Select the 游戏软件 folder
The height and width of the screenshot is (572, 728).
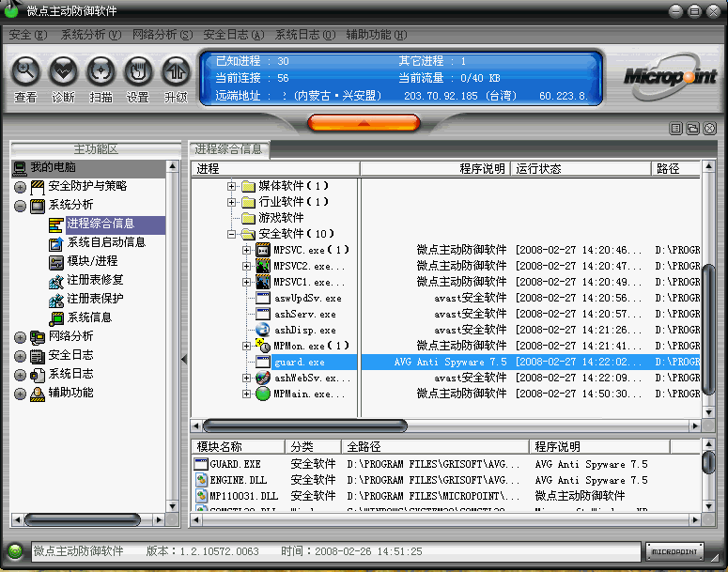(x=281, y=218)
